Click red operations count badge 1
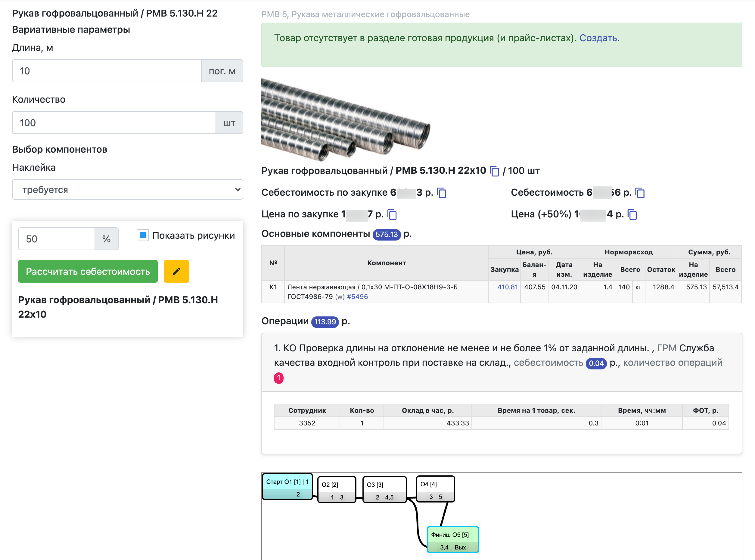 pos(279,378)
